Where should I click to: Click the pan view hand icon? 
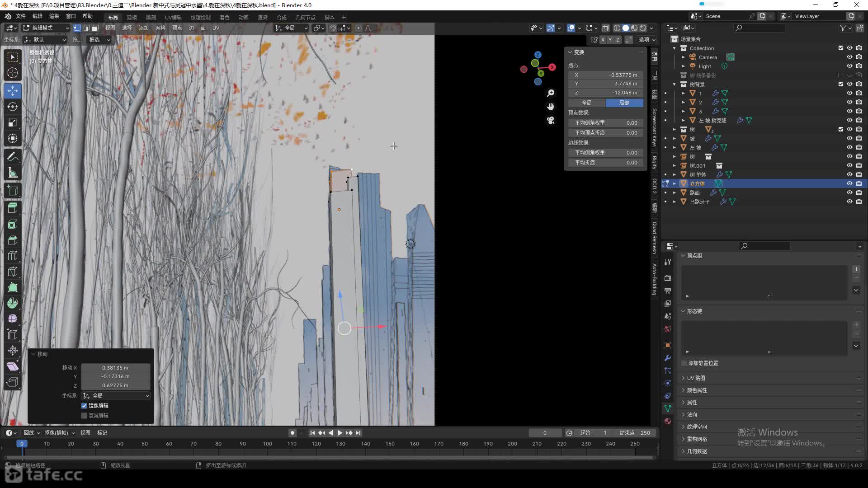point(551,107)
